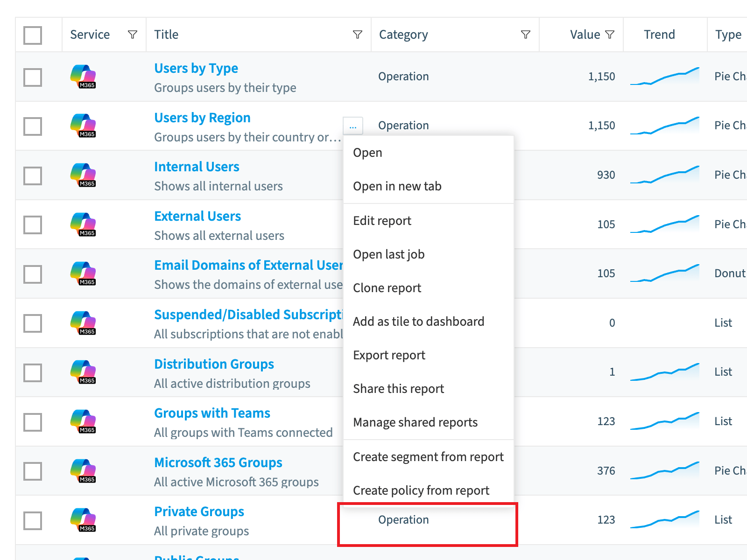Open Email Domains of External Users link

[249, 265]
